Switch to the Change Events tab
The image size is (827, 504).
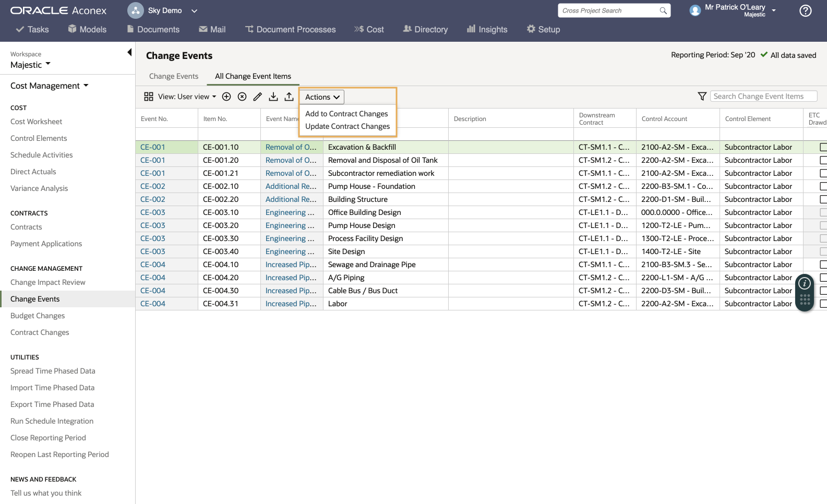pos(174,76)
